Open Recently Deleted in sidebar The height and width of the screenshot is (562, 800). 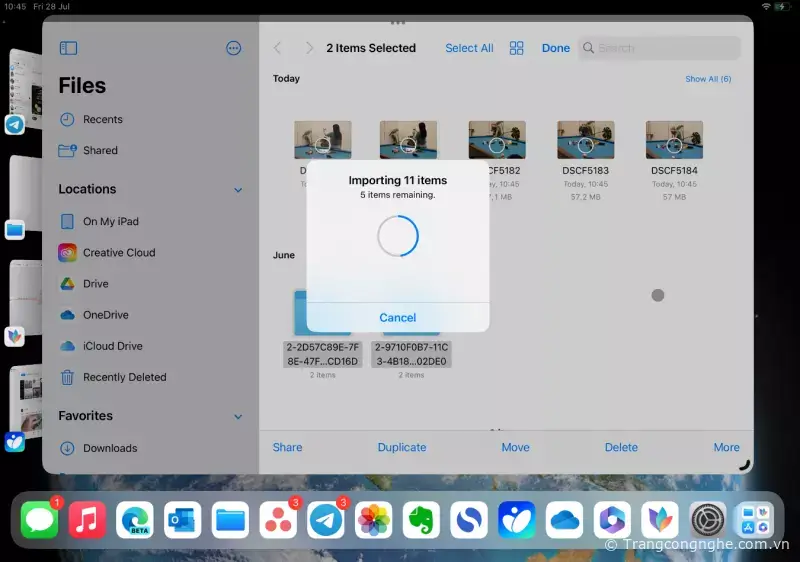click(x=124, y=377)
